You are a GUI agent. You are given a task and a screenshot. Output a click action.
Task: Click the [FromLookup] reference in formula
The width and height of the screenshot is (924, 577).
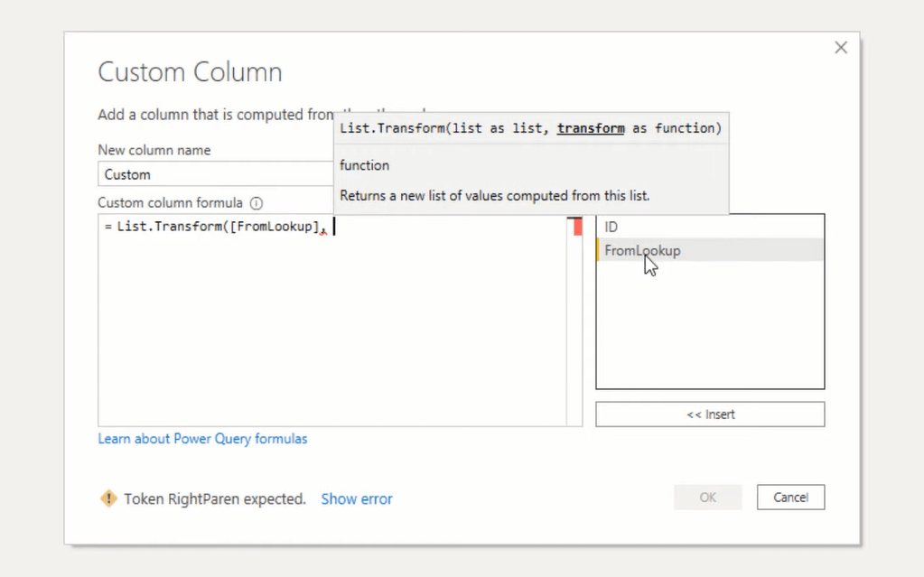[274, 227]
